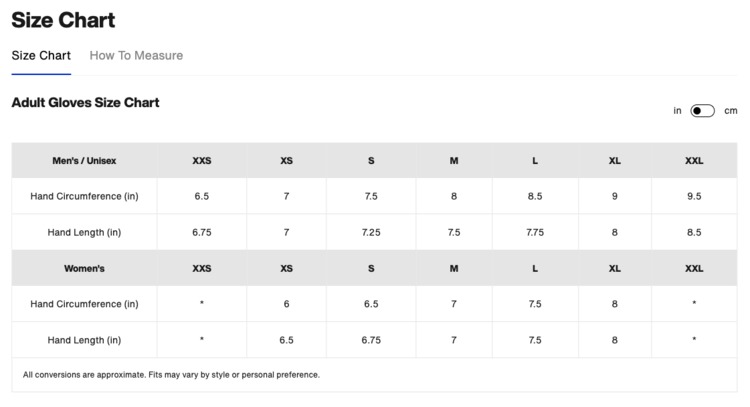Click the men's L hand length value 7.75
The image size is (750, 407).
(x=535, y=233)
